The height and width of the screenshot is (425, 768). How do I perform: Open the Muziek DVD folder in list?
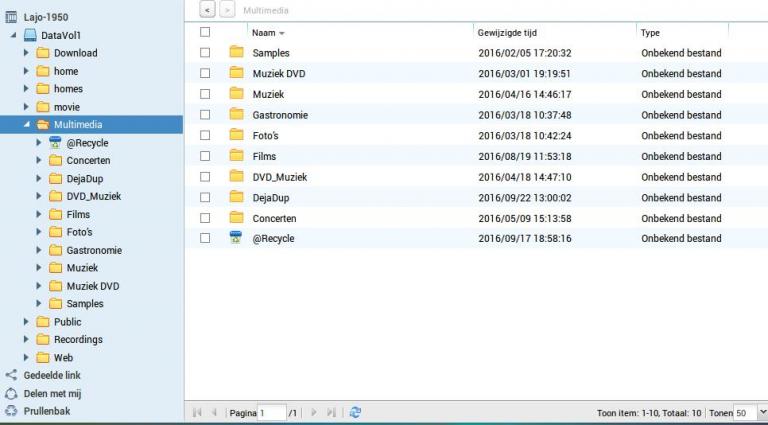(279, 74)
